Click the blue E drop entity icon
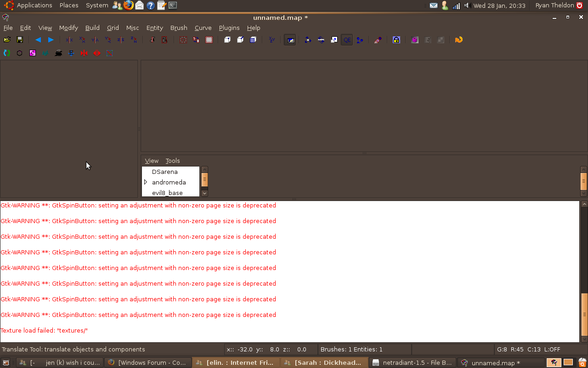Viewport: 588px width, 368px height. [71, 53]
